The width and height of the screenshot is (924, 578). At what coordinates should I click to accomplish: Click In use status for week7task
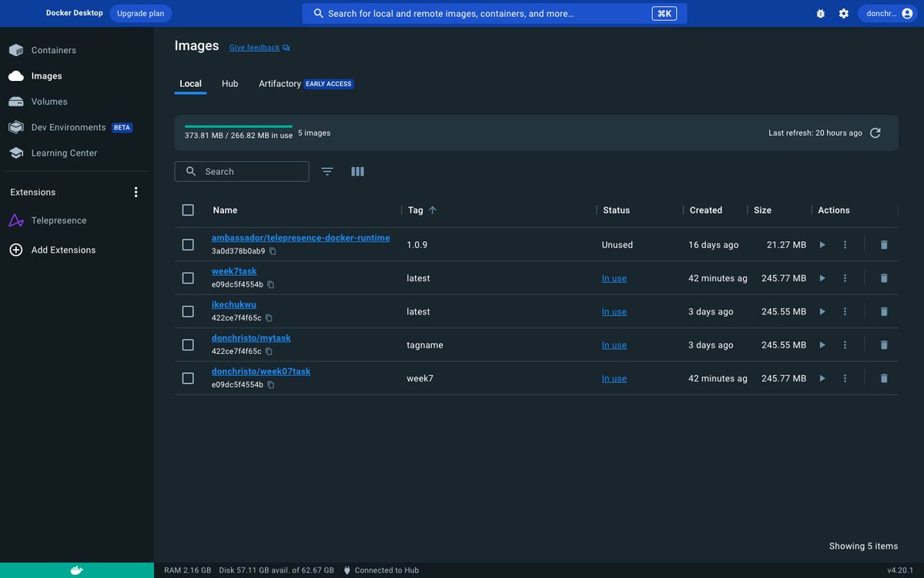pos(614,278)
